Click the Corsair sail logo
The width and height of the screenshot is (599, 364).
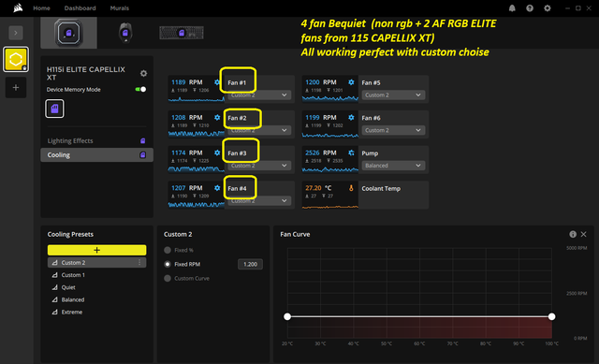point(18,8)
